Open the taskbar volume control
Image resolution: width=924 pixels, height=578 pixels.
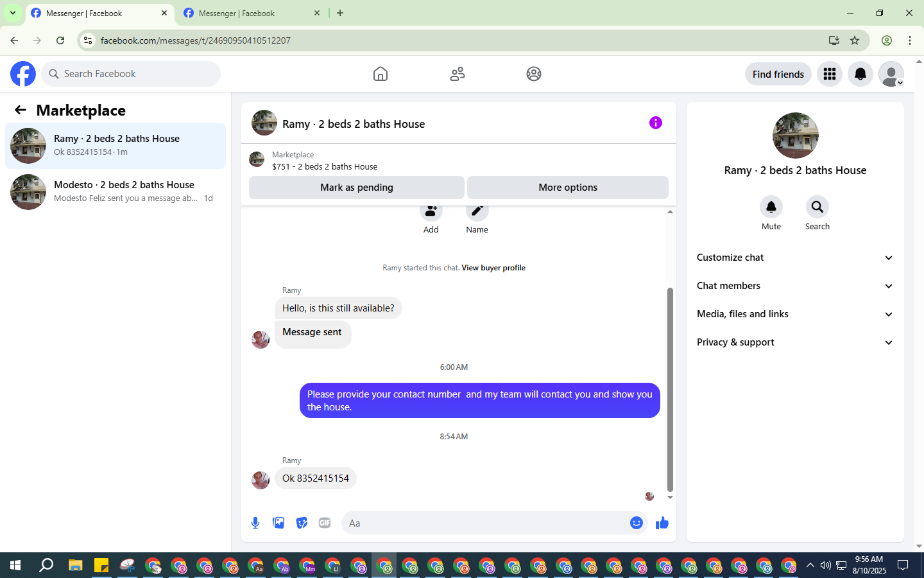tap(825, 565)
